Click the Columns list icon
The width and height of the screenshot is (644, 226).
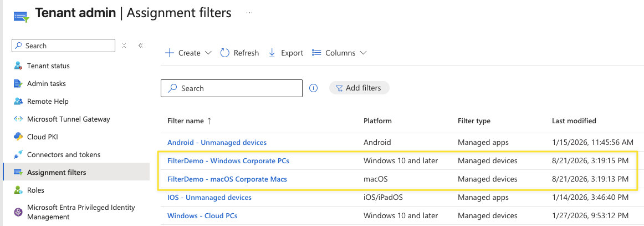click(316, 53)
